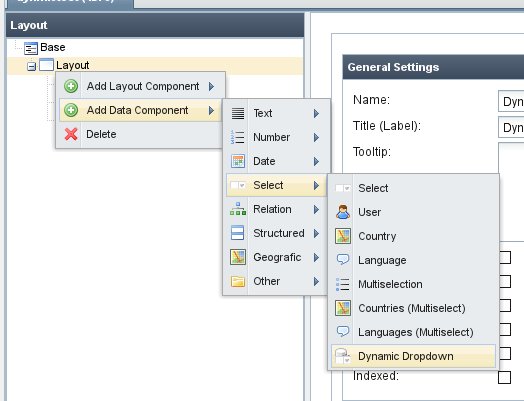Image resolution: width=524 pixels, height=401 pixels.
Task: Click the Country map icon
Action: coord(343,236)
